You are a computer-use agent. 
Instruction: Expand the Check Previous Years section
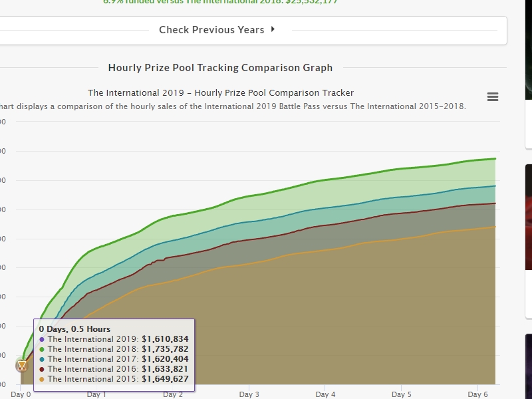click(x=211, y=30)
